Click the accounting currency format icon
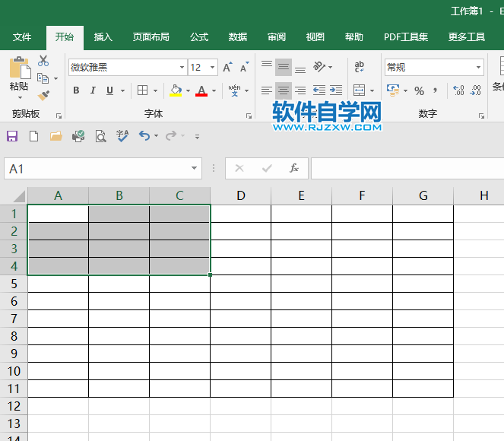Viewport: 504px width, 441px height. [x=393, y=90]
